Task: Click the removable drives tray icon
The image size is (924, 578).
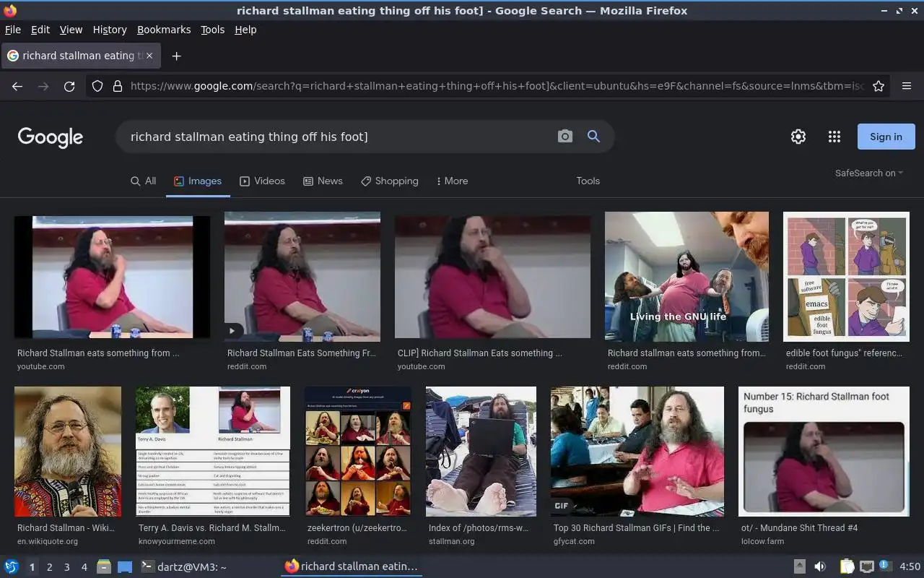Action: [800, 566]
